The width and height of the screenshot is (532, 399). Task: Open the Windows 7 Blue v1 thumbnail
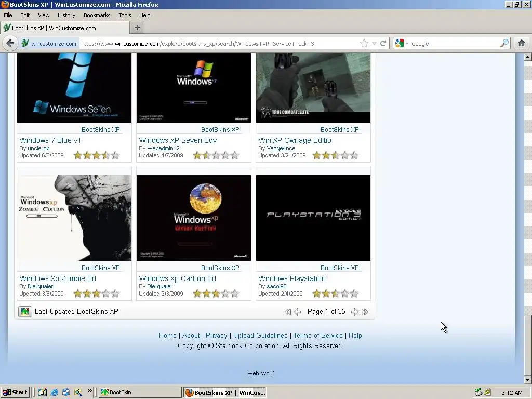coord(74,87)
